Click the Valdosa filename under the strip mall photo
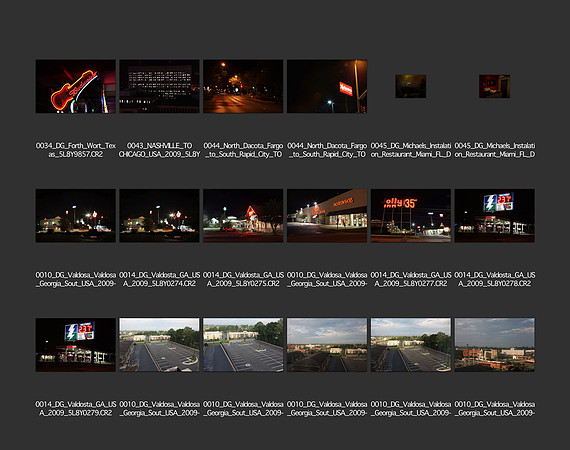The image size is (570, 450). [327, 279]
